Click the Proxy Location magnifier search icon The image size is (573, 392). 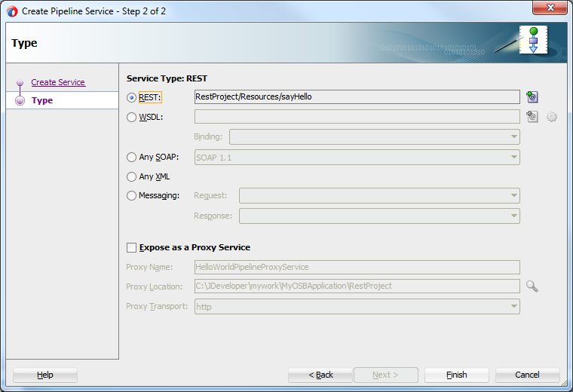coord(532,286)
